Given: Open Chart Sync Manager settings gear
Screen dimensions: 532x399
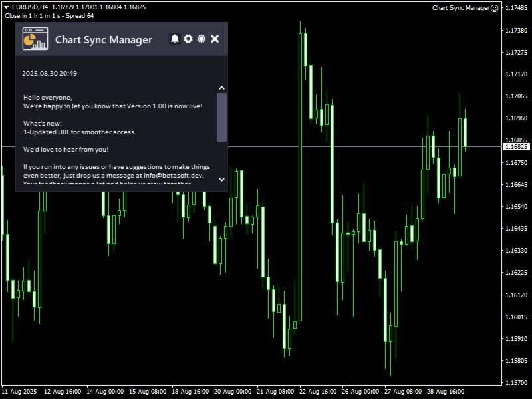Looking at the screenshot, I should pos(188,39).
